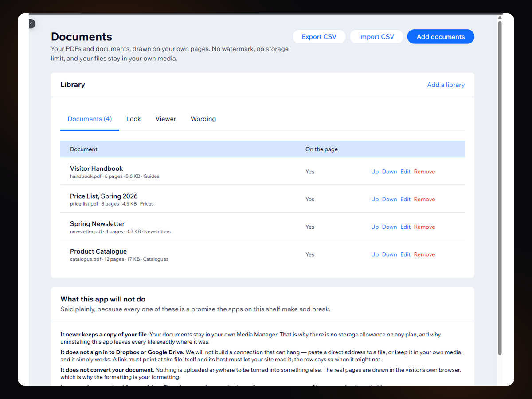The width and height of the screenshot is (532, 399).
Task: Move Product Catalogue up
Action: point(375,254)
